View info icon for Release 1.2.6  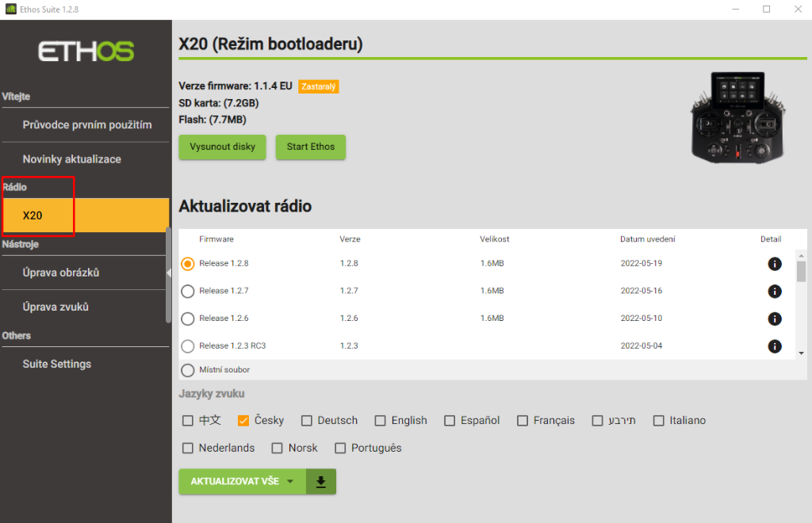coord(775,319)
